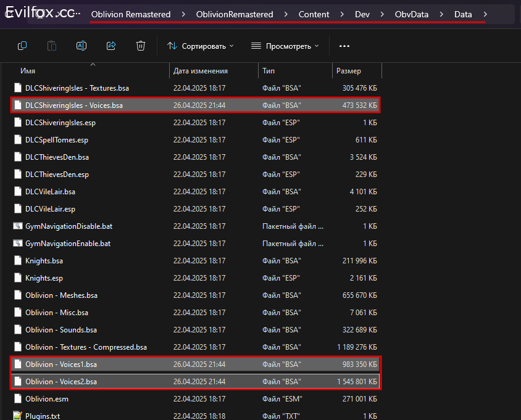This screenshot has width=521, height=420.
Task: Select GymNavigationEnable.bat file
Action: tap(196, 244)
